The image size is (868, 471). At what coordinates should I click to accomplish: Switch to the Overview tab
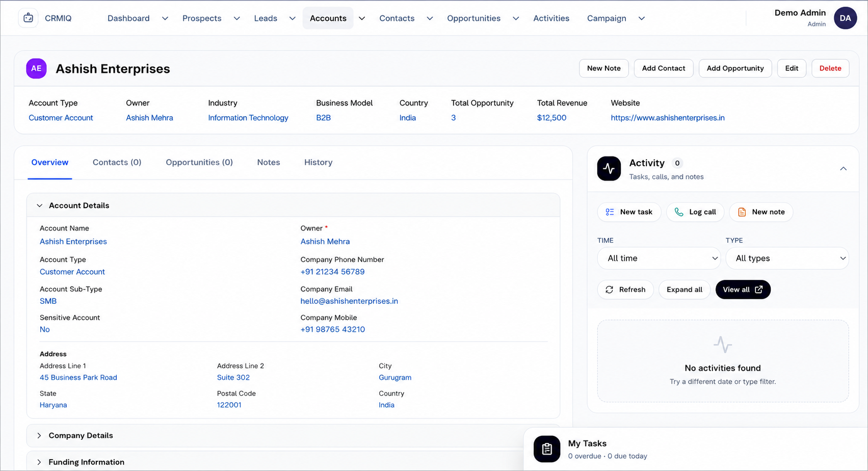(50, 162)
